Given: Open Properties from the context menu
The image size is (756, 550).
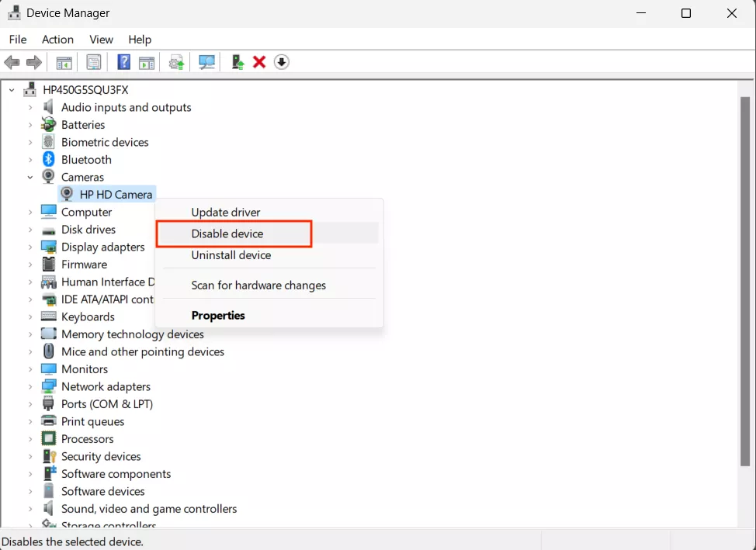Looking at the screenshot, I should 218,315.
